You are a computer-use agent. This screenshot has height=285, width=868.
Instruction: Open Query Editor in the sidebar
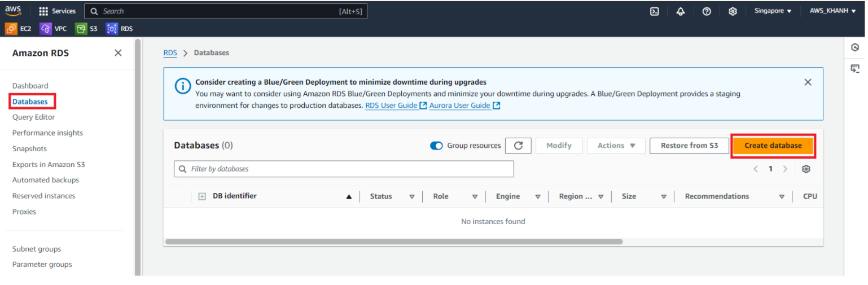pos(34,117)
